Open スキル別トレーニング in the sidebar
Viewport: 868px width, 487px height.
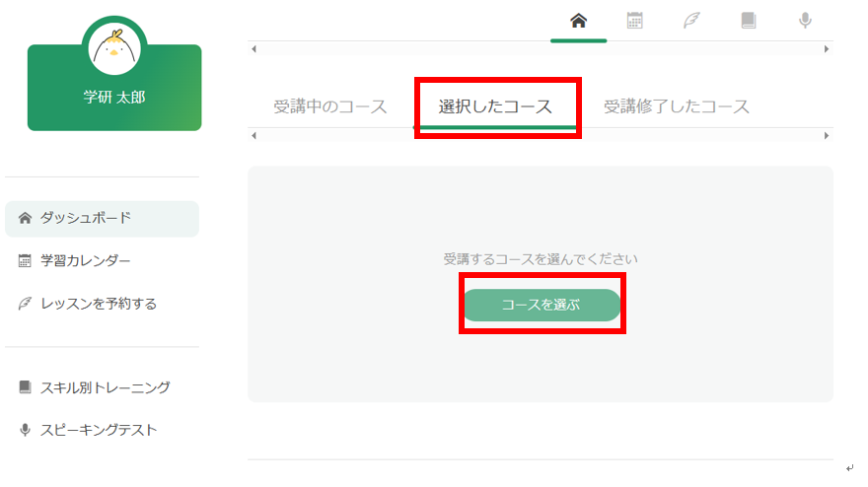[106, 387]
